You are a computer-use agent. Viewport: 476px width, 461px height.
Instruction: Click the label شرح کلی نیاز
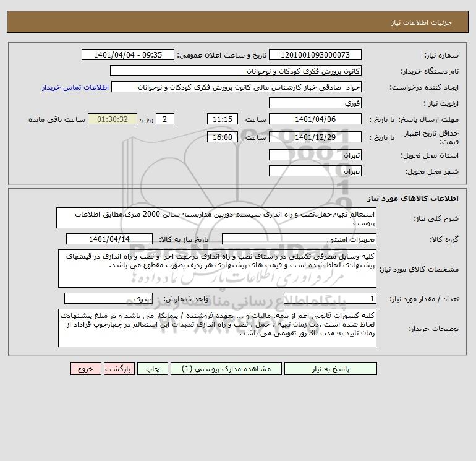tap(436, 218)
